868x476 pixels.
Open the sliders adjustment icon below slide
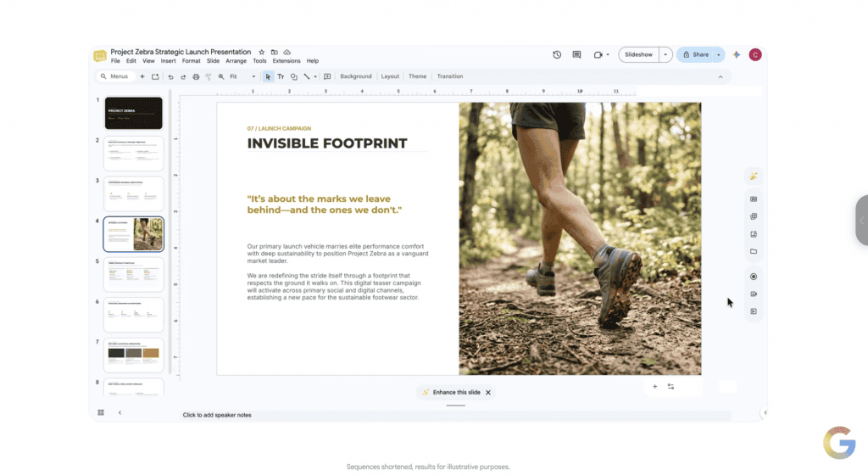coord(671,387)
